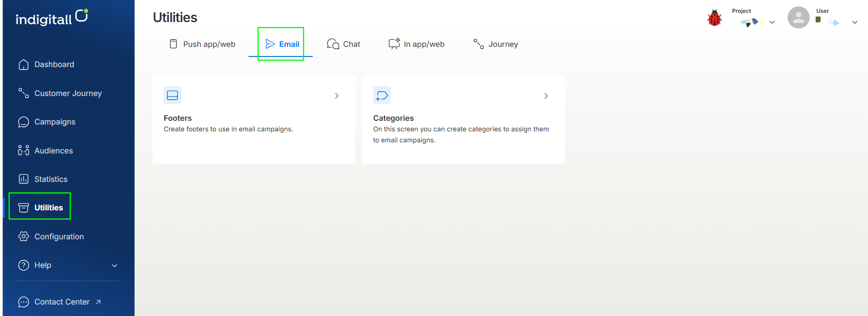Click the Categories card description text
The image size is (868, 316).
point(461,135)
